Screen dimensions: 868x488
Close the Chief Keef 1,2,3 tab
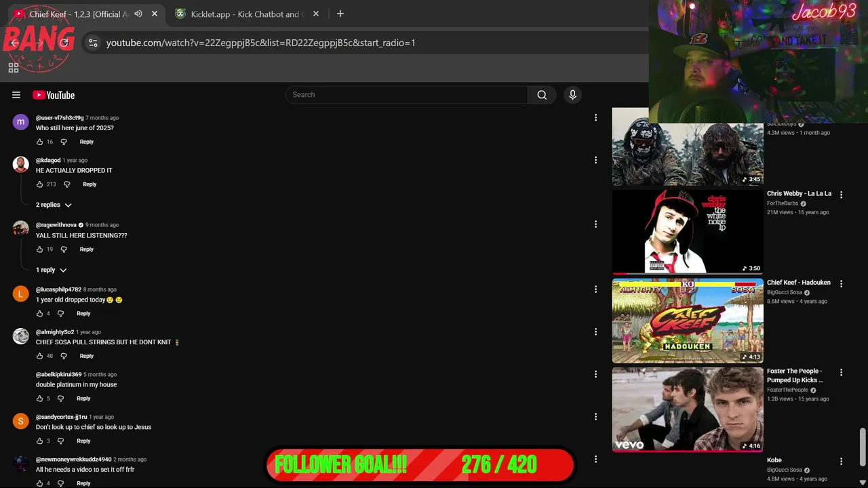155,14
